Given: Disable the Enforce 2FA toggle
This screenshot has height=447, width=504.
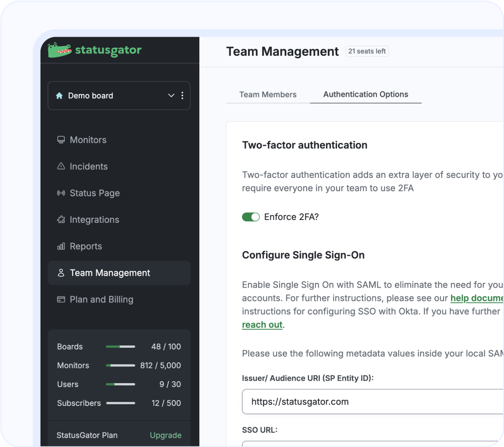Looking at the screenshot, I should point(251,217).
